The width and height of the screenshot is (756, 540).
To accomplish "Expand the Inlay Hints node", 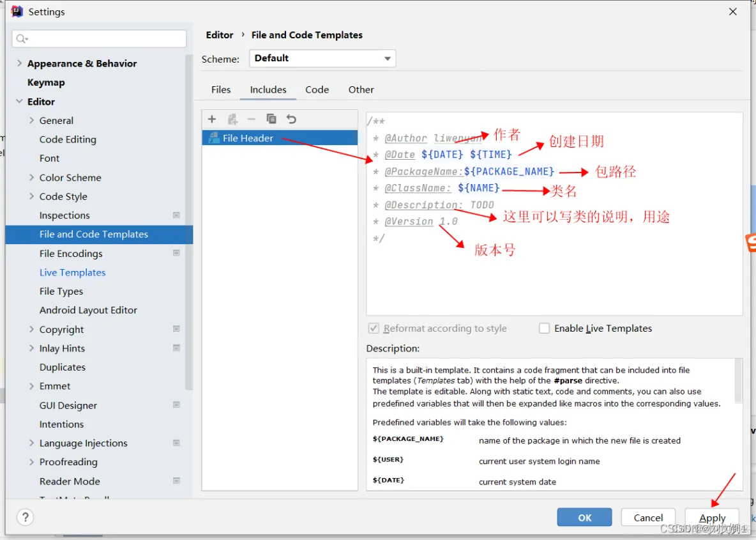I will [31, 348].
